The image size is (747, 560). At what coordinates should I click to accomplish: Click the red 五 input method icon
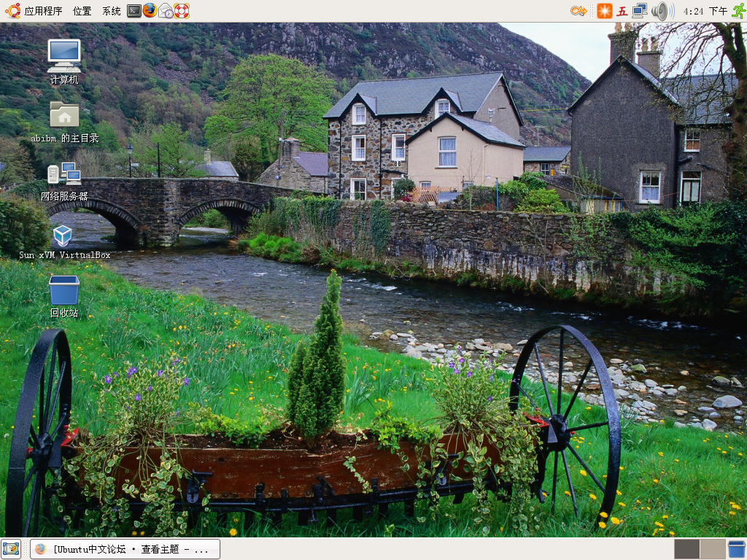[622, 11]
